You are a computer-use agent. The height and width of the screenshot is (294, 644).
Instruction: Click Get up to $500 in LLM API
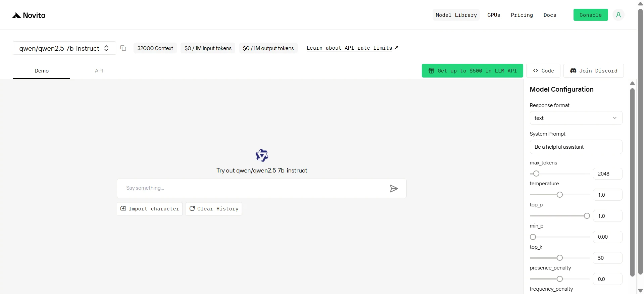[x=472, y=70]
